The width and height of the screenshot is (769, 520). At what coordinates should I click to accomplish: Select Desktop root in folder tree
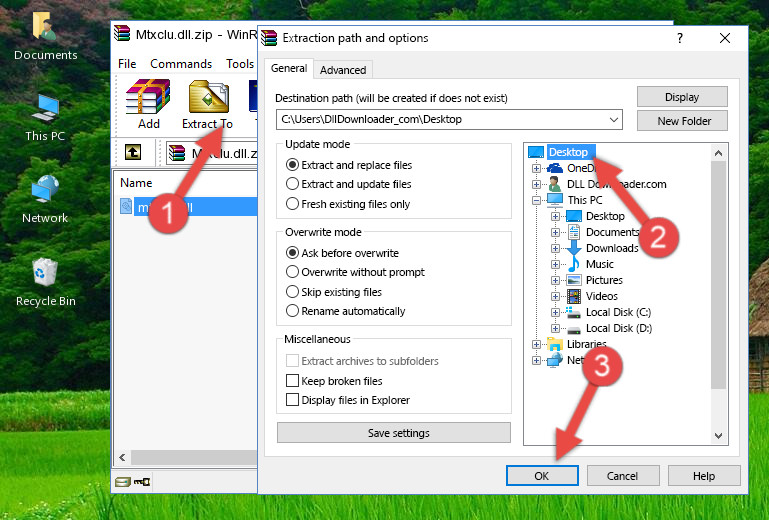568,152
